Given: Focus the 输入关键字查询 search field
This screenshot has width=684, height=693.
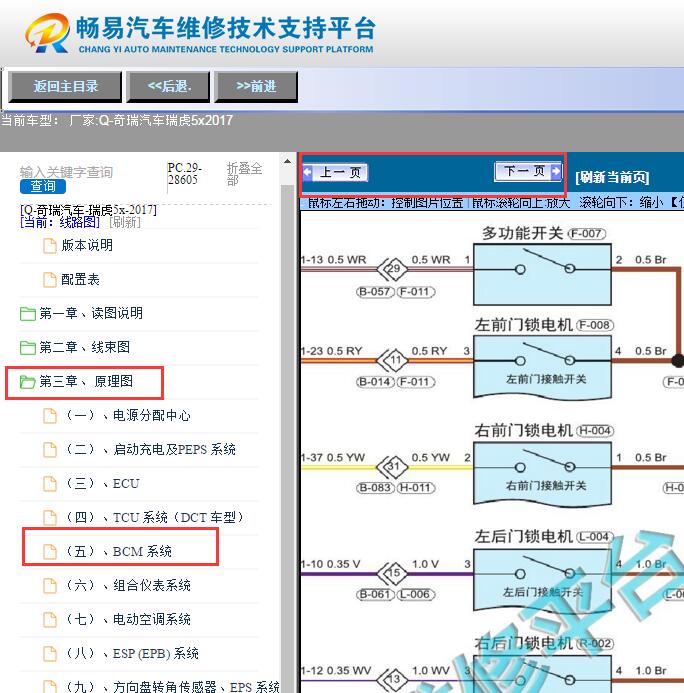Looking at the screenshot, I should point(66,172).
